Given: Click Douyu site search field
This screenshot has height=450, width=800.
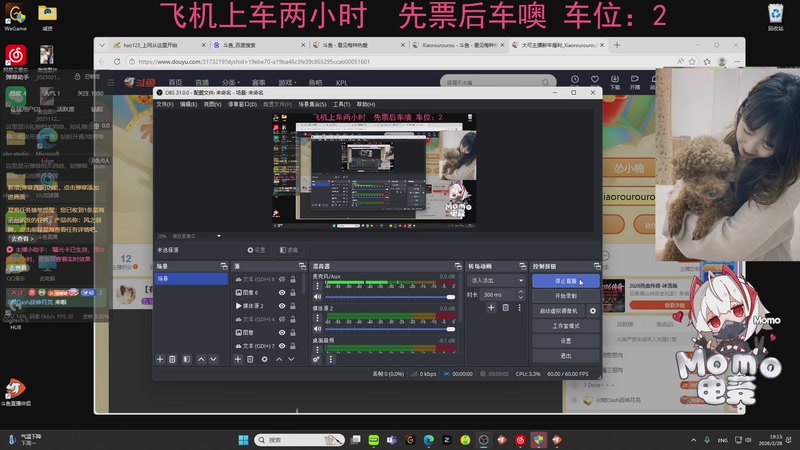Looking at the screenshot, I should point(492,82).
